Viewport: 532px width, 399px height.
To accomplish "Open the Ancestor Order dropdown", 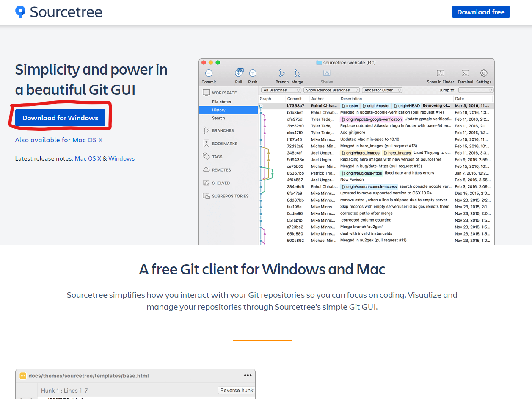I will 382,90.
